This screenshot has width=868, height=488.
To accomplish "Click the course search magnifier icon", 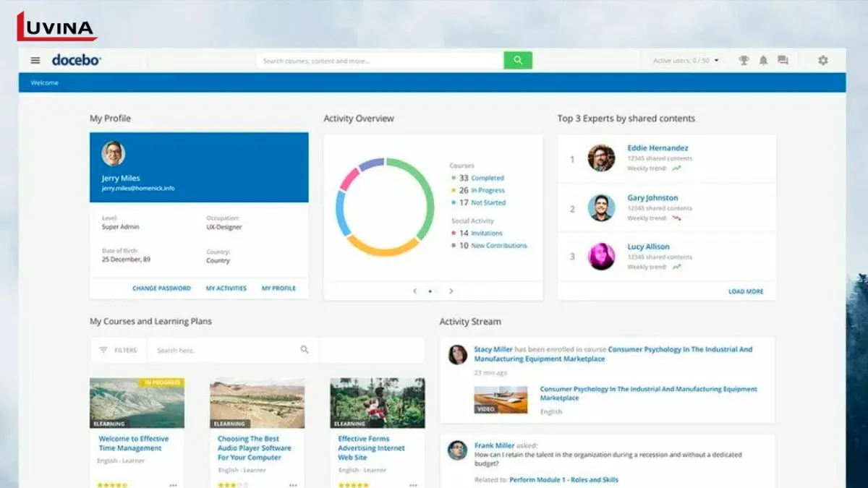I will (x=305, y=350).
